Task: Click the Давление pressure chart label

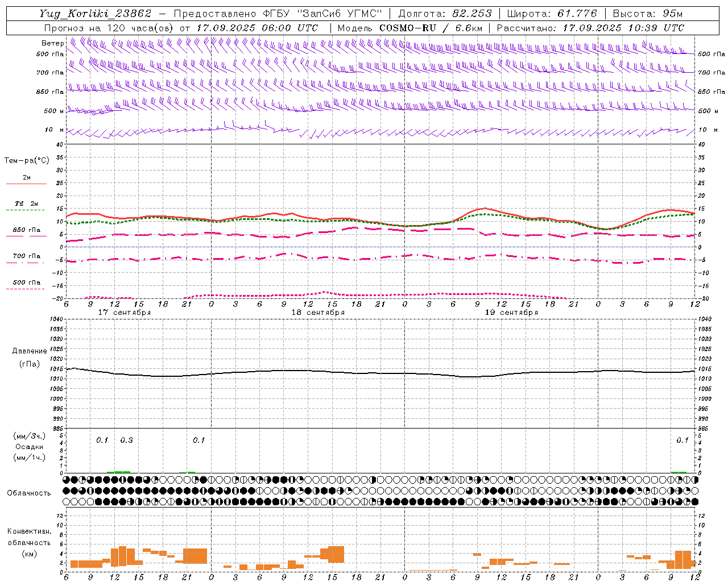Action: coord(30,351)
